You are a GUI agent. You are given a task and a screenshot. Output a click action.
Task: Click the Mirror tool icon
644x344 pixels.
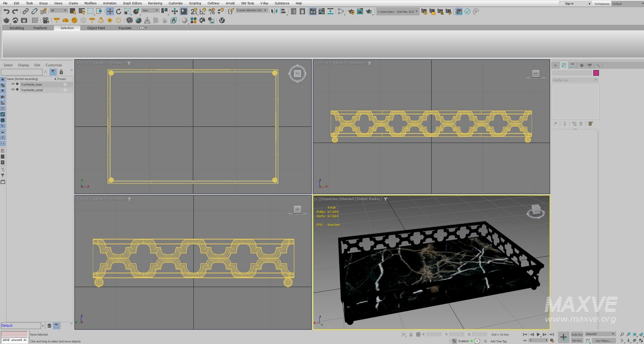[x=274, y=11]
